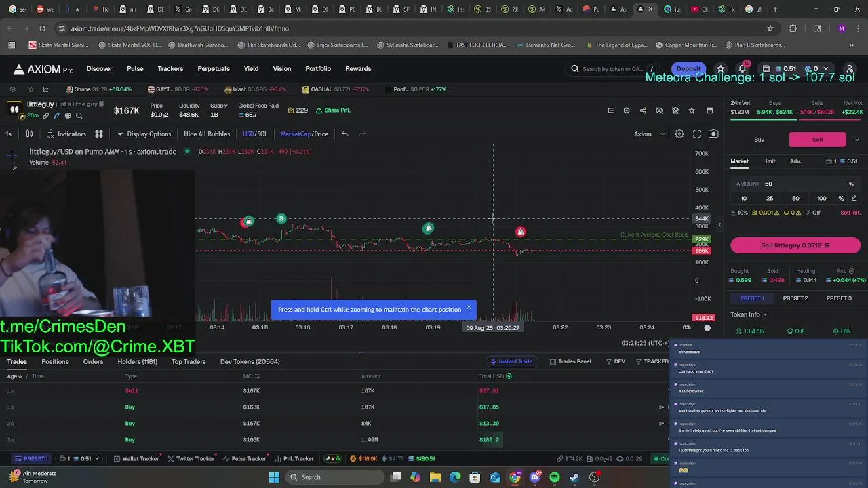Viewport: 868px width, 488px height.
Task: Collapse the trade panel side arrow
Action: [x=719, y=224]
